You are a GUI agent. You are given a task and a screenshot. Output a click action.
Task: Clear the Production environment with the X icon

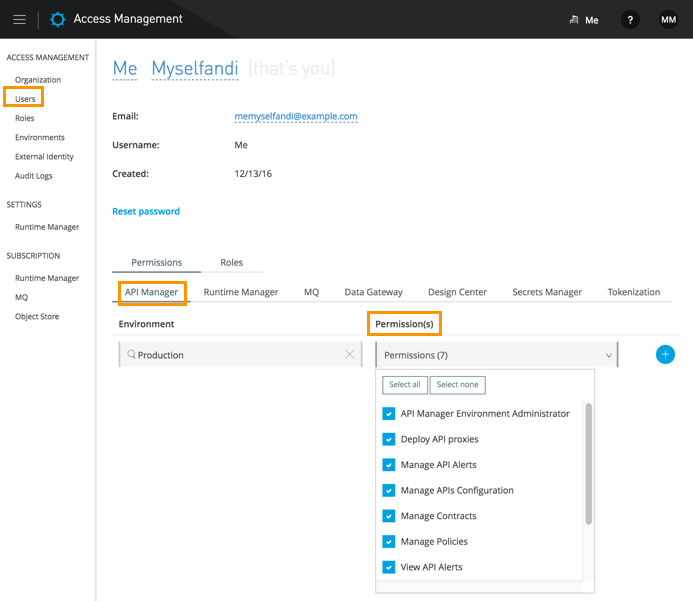click(x=350, y=354)
